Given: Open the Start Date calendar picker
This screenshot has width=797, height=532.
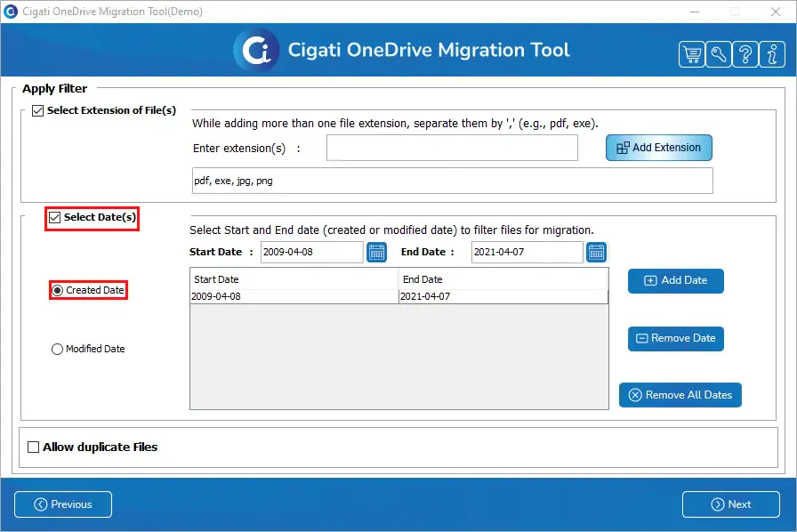Looking at the screenshot, I should point(376,253).
